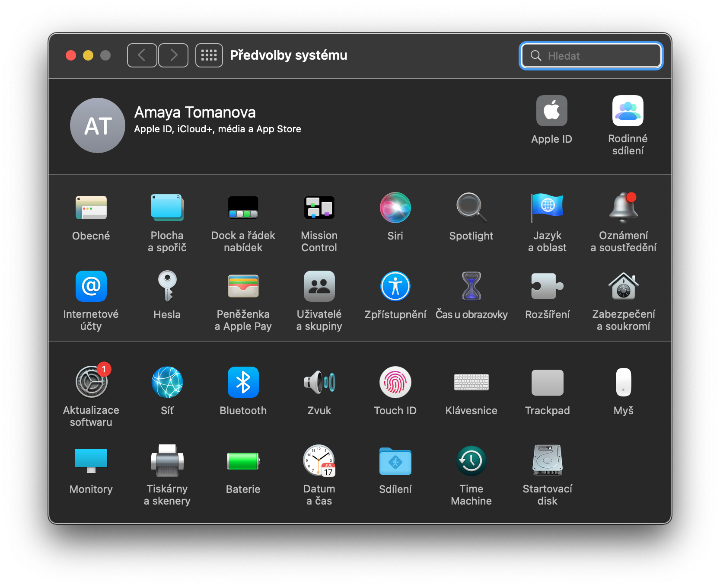Click the Amaya Tomanova account name

click(x=195, y=112)
